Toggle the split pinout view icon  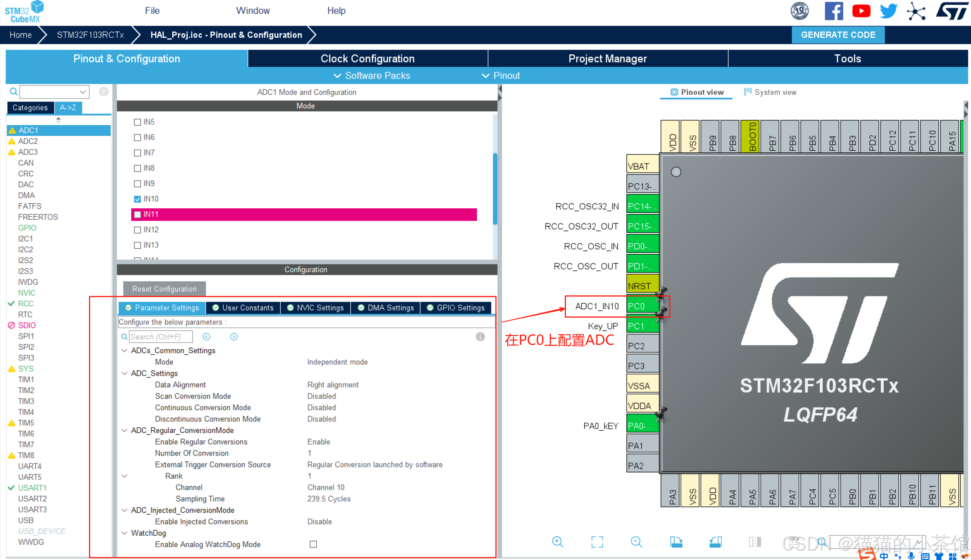click(x=755, y=542)
